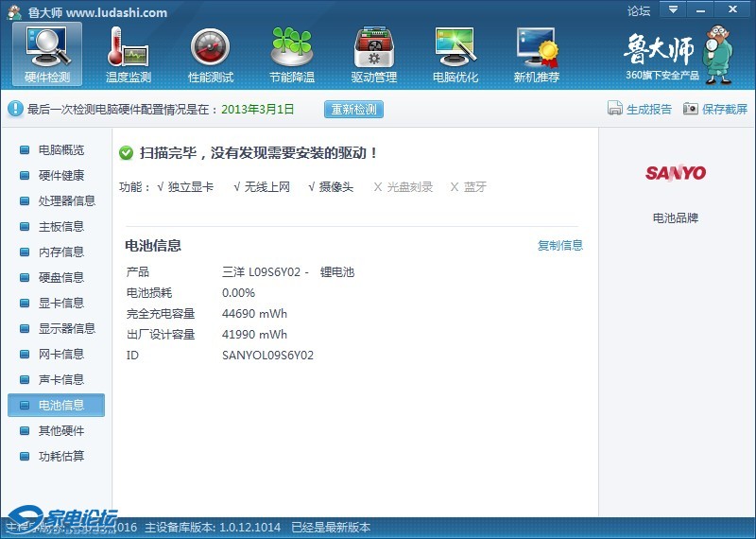The height and width of the screenshot is (539, 756).
Task: Go to 处理器信息 processor info
Action: point(66,201)
